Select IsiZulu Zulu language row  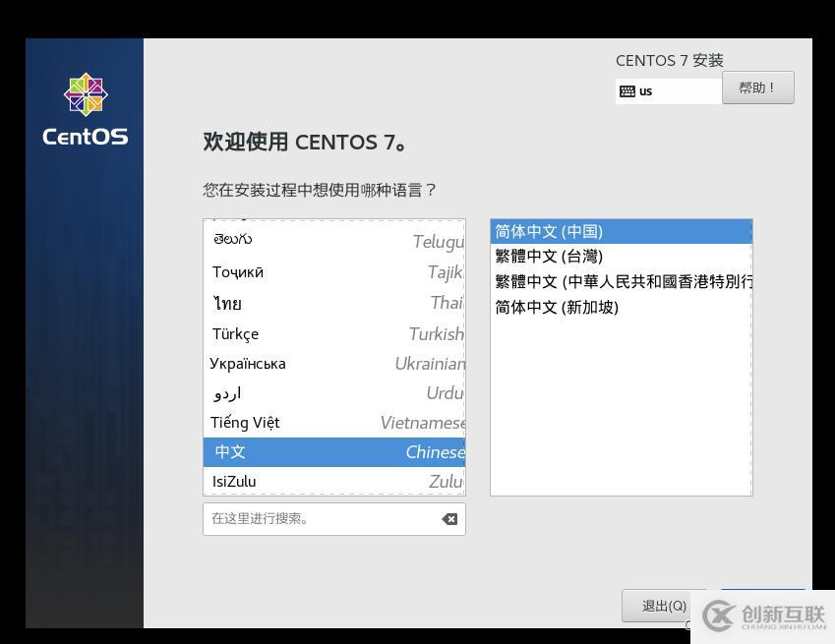click(333, 481)
